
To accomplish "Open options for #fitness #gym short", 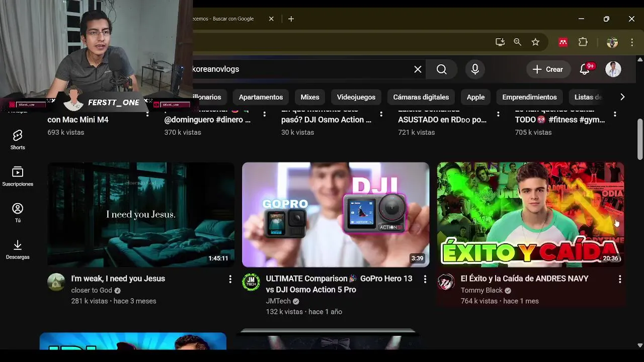I will [615, 114].
